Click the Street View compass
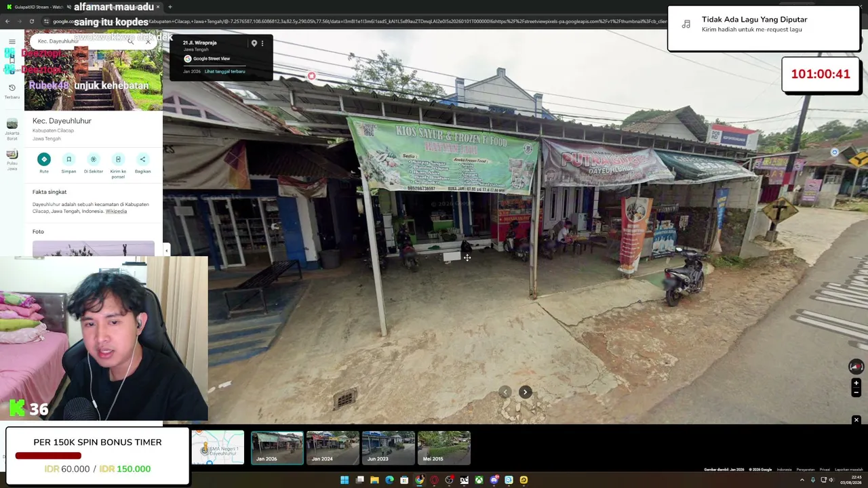 [856, 367]
